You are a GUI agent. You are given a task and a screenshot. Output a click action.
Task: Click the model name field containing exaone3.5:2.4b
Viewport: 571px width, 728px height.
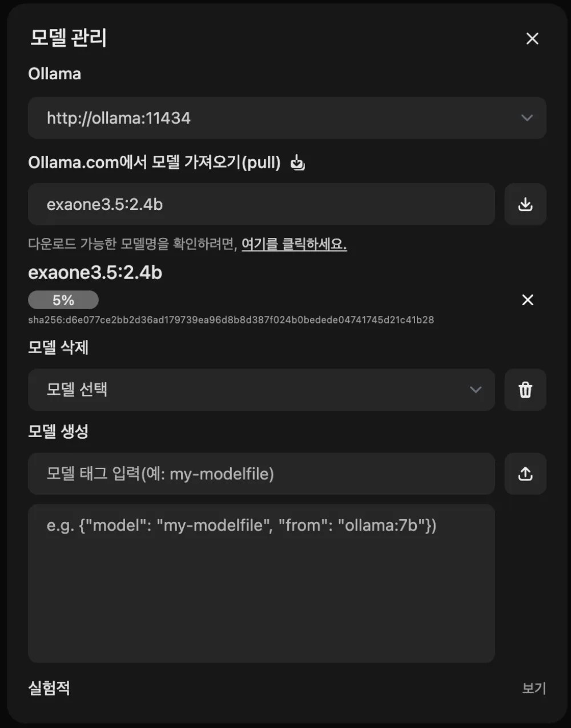(x=262, y=204)
